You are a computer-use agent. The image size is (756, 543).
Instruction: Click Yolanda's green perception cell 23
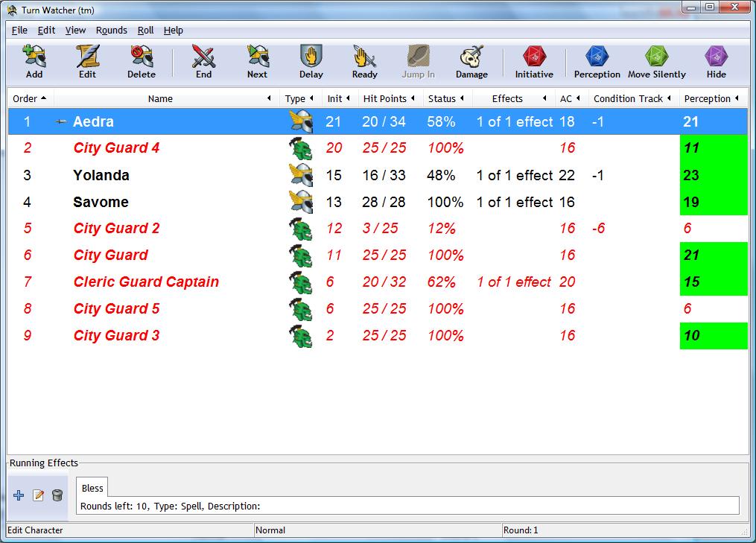(714, 175)
